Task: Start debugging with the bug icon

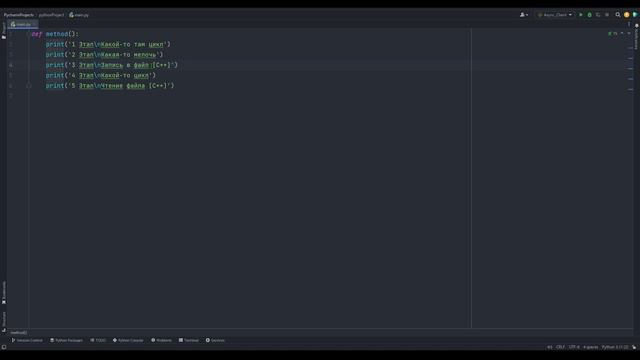Action: pos(589,15)
